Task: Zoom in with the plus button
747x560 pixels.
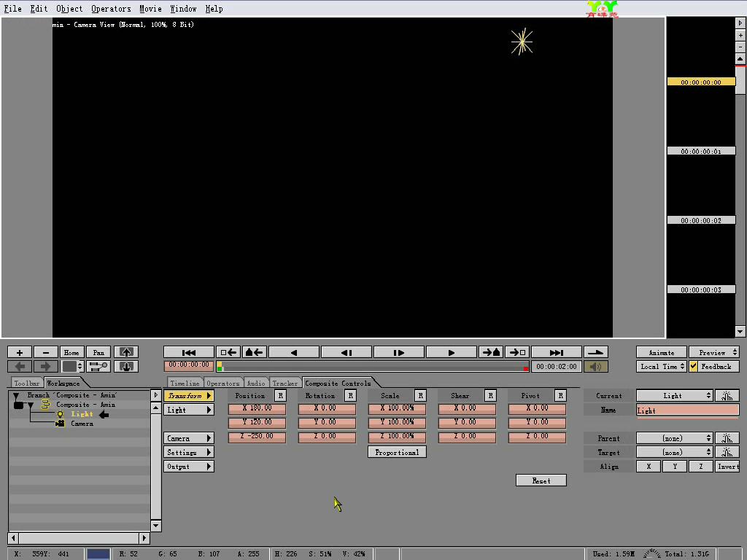Action: (20, 352)
